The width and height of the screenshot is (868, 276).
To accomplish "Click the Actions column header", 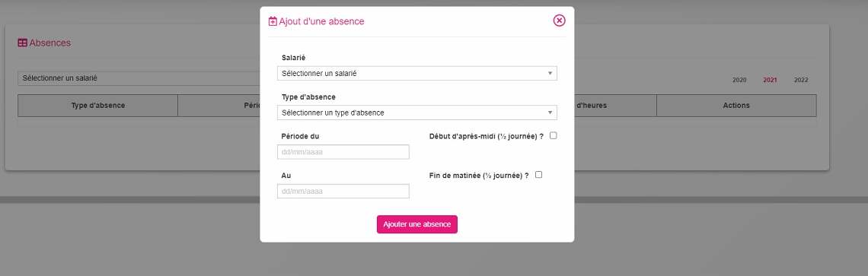I will pyautogui.click(x=736, y=106).
